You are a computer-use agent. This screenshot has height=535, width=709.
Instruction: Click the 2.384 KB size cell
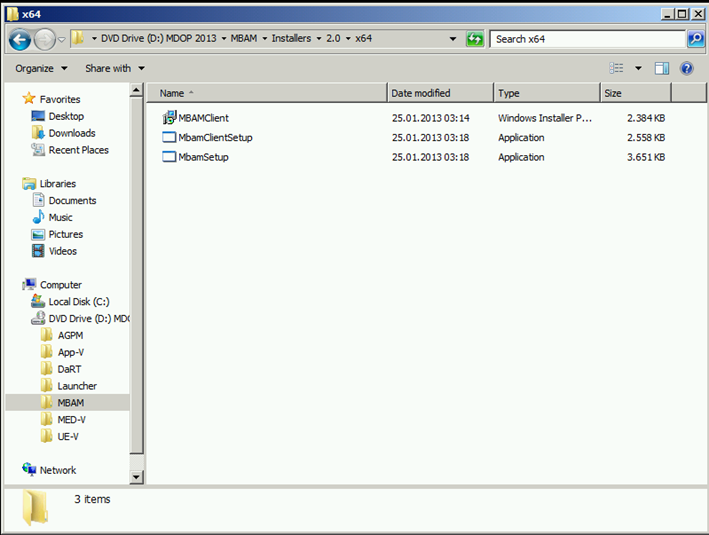pyautogui.click(x=646, y=118)
